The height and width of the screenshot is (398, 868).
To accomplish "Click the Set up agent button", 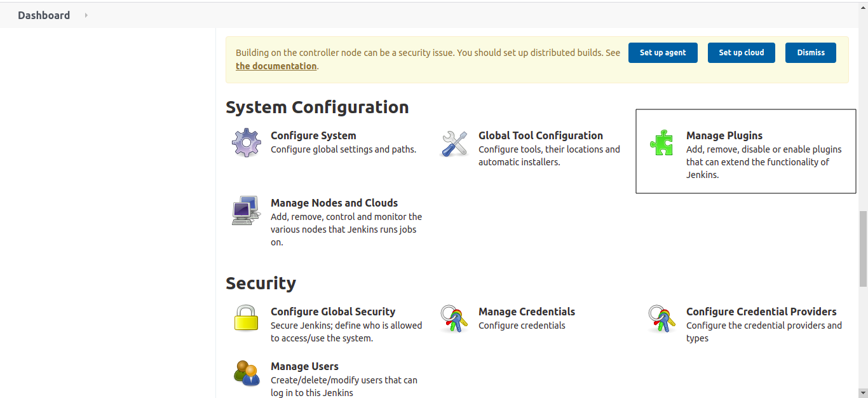I will coord(663,53).
